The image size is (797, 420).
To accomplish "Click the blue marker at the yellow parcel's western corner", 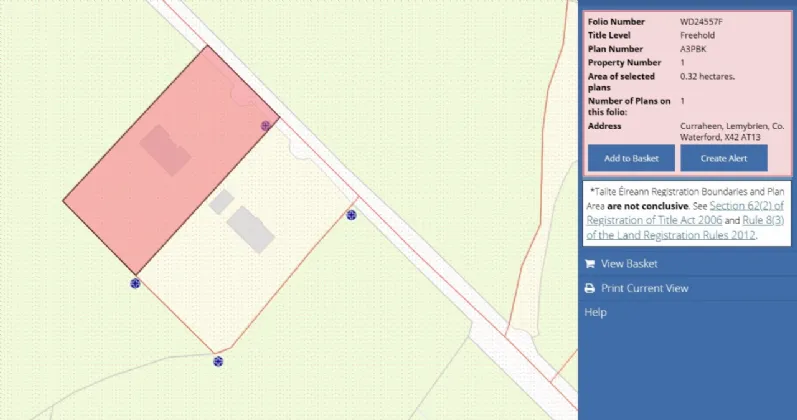I will pos(135,284).
